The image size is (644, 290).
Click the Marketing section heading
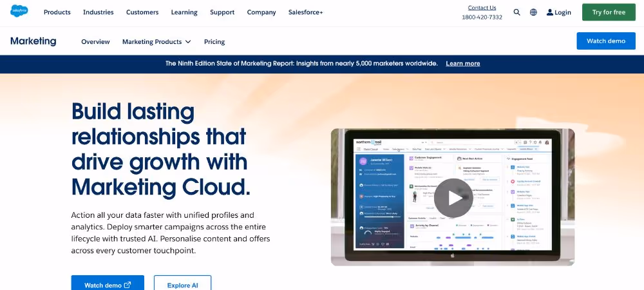click(33, 41)
